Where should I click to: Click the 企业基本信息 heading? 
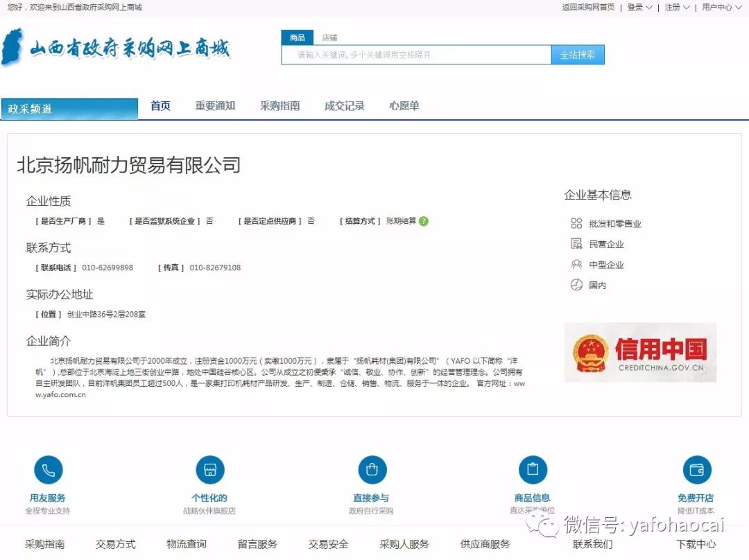click(598, 195)
